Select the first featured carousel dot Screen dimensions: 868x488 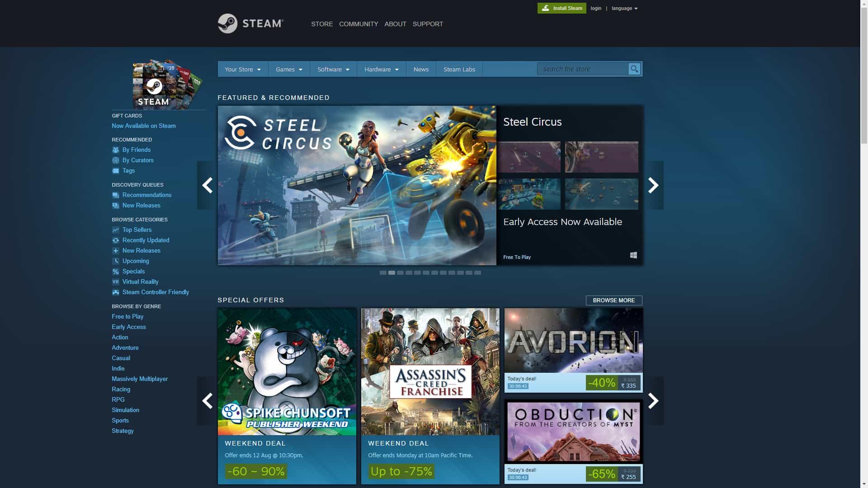click(x=383, y=273)
